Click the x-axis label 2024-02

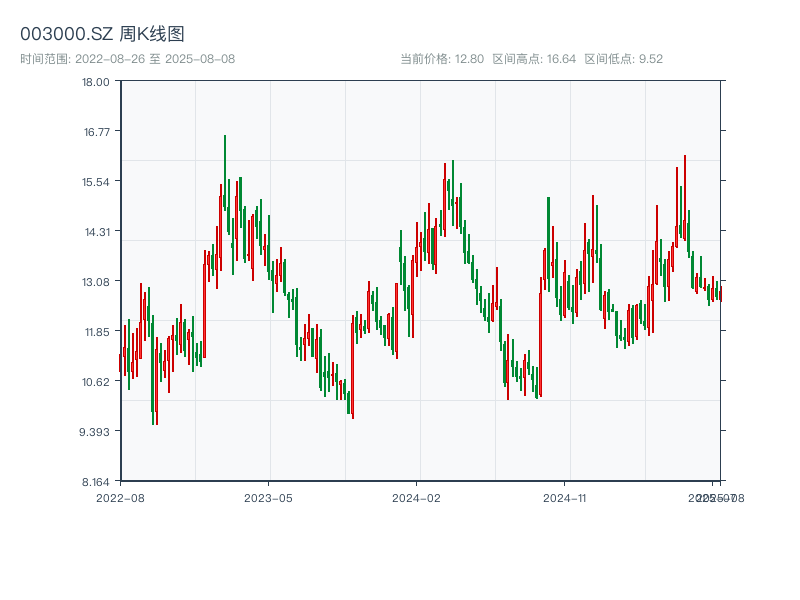click(416, 498)
